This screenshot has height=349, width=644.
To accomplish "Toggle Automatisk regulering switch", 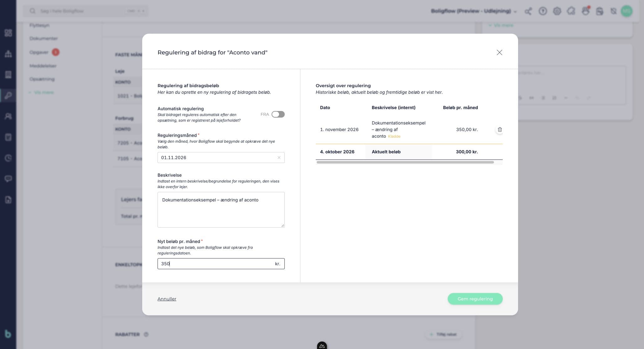I will click(278, 114).
